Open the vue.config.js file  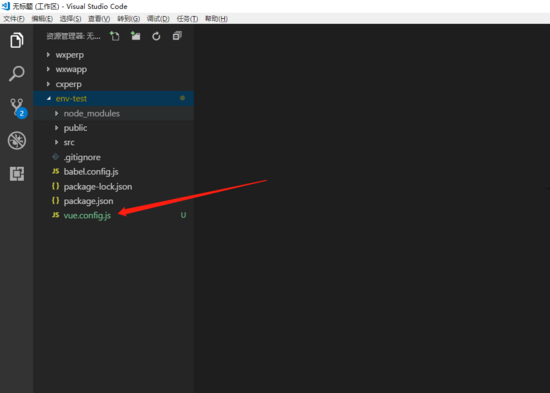tap(114, 215)
